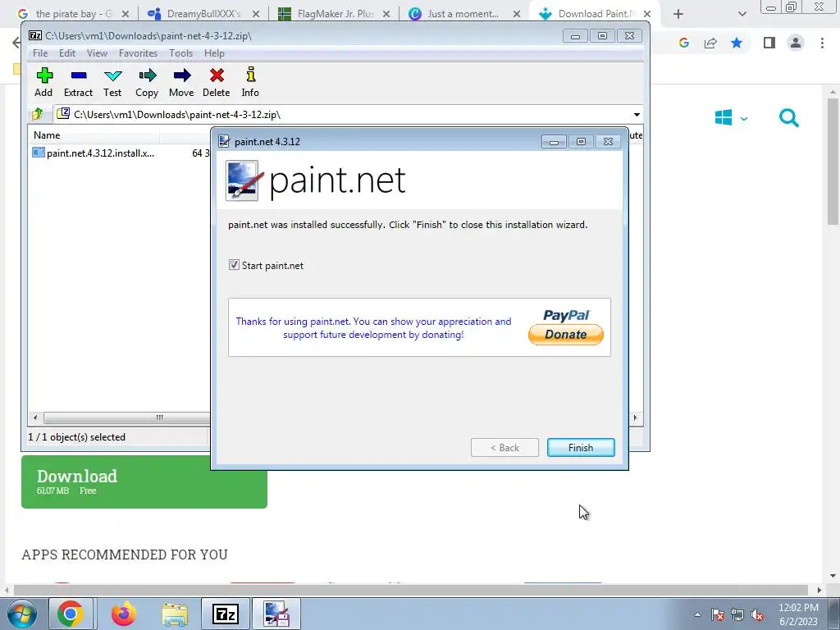Open Chrome three-dot menu
This screenshot has width=840, height=630.
tap(822, 43)
